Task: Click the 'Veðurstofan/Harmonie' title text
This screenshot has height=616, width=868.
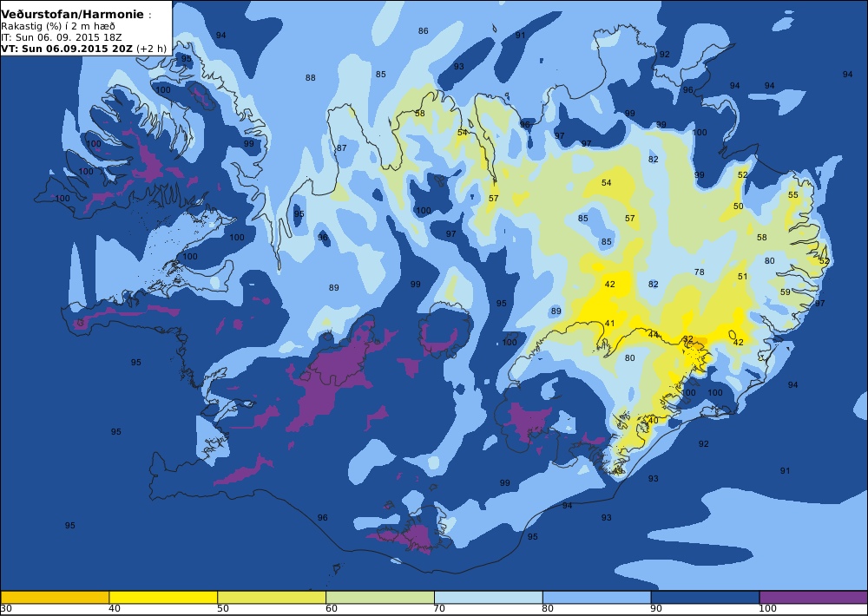Action: [73, 15]
